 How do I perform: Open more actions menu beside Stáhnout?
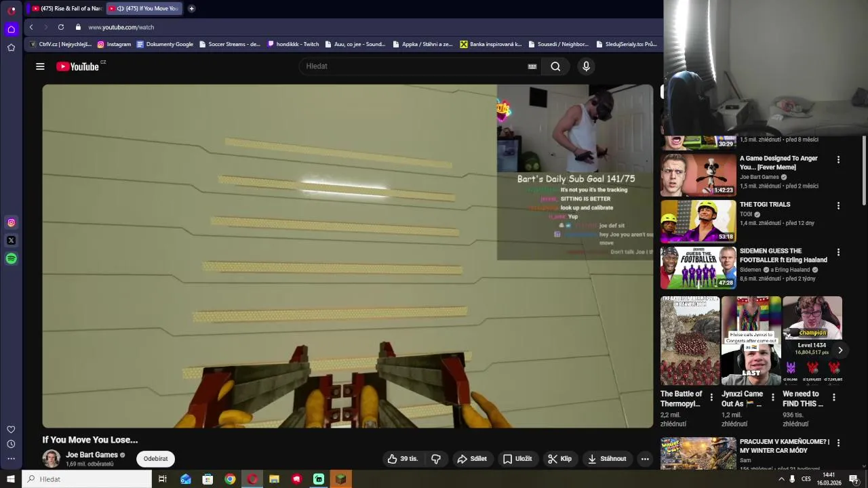pos(645,459)
